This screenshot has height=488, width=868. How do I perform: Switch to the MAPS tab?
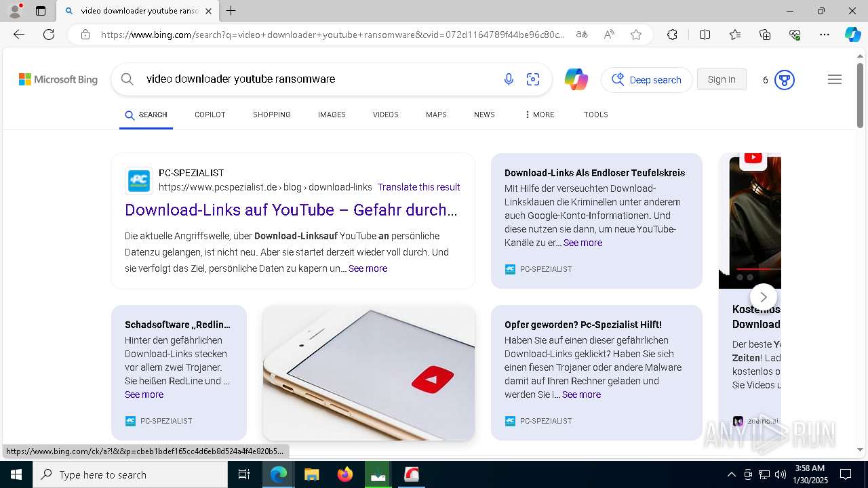pyautogui.click(x=436, y=115)
